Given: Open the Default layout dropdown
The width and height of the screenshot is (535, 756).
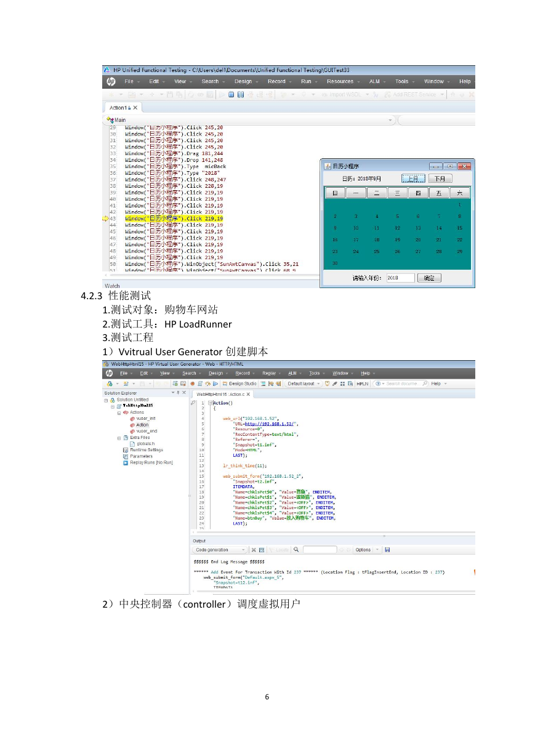Looking at the screenshot, I should (x=304, y=383).
